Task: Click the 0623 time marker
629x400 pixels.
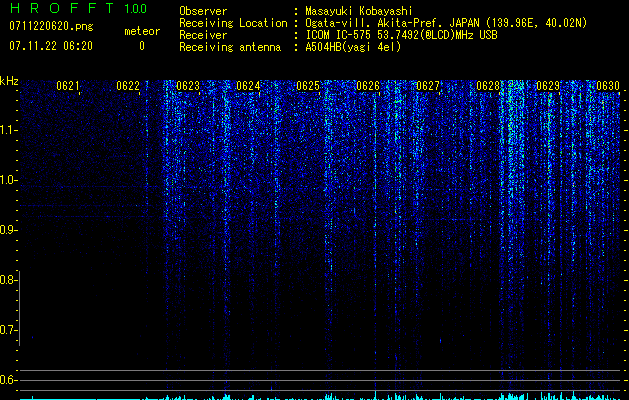Action: [x=188, y=86]
